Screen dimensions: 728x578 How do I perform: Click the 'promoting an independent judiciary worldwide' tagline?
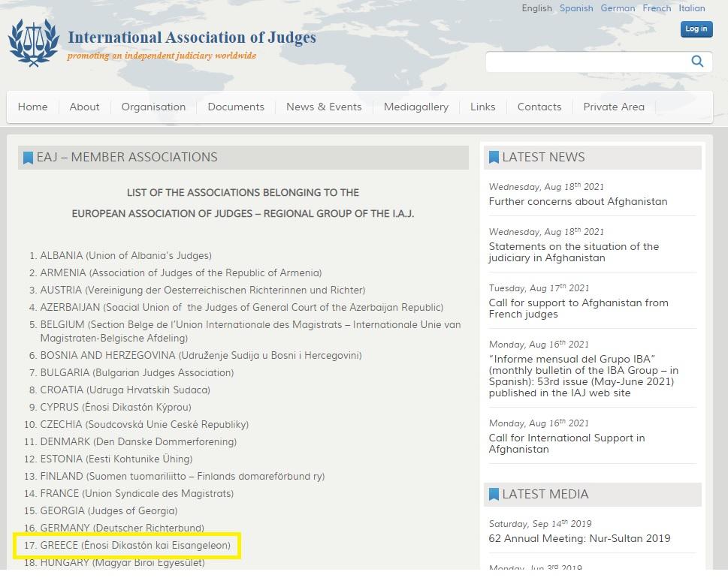coord(162,56)
